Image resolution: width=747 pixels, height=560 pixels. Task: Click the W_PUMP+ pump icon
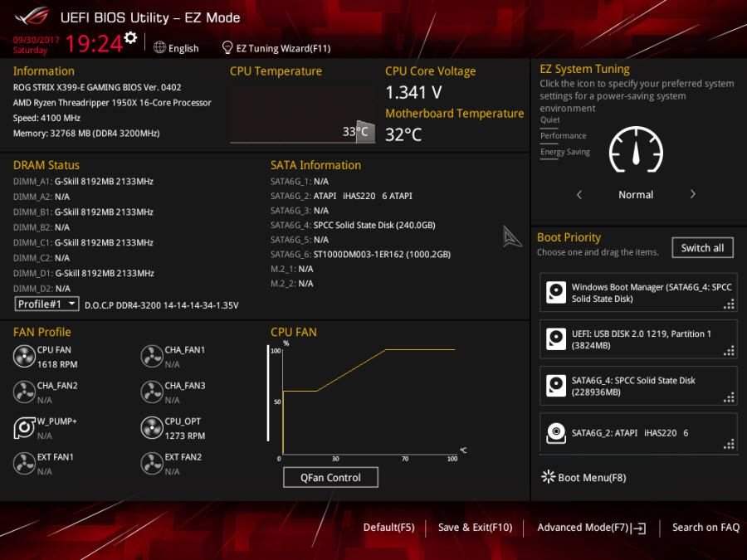(x=24, y=427)
